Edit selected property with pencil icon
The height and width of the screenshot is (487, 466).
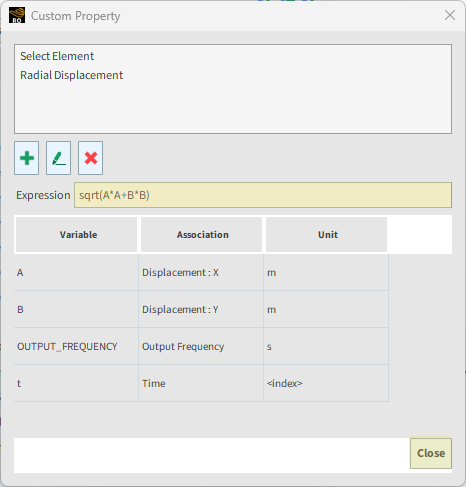59,158
